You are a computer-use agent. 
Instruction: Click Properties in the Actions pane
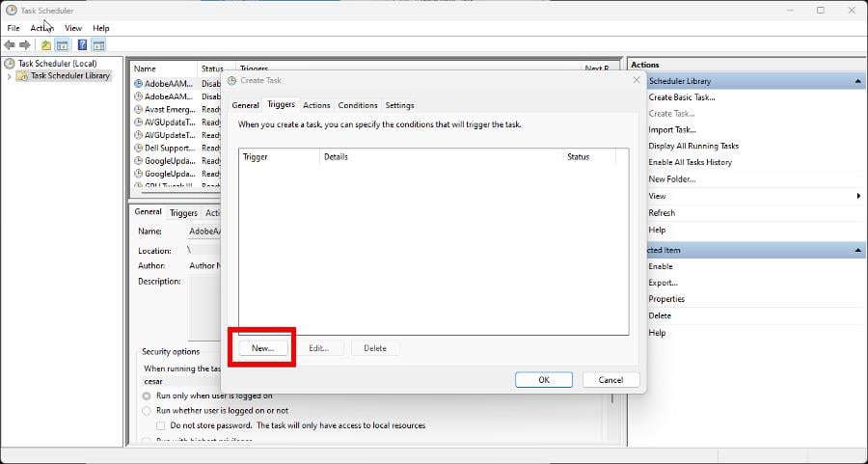[667, 299]
